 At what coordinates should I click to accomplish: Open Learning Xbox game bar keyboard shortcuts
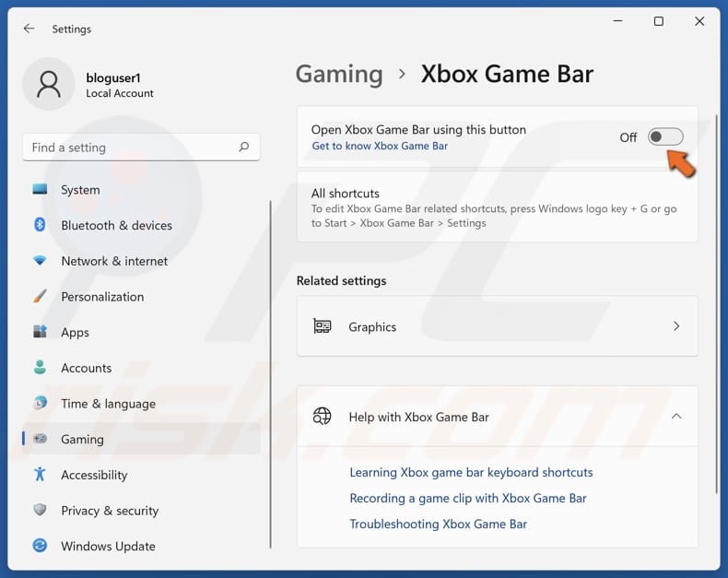pos(471,472)
